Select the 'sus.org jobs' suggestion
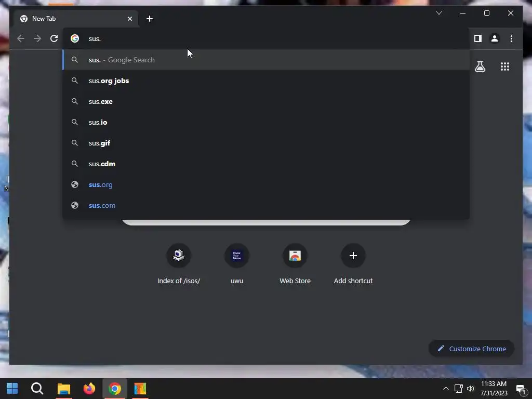The width and height of the screenshot is (532, 399). 266,81
